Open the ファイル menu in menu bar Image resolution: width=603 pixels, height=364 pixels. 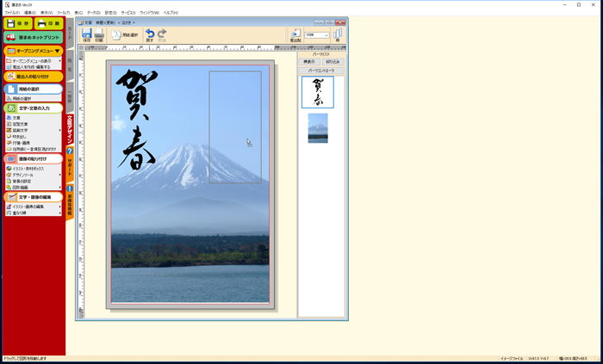pos(11,13)
